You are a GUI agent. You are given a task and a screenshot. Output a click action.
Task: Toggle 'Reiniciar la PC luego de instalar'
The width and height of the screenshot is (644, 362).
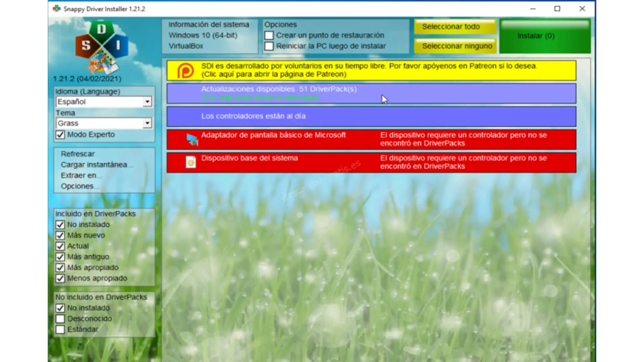pyautogui.click(x=269, y=46)
